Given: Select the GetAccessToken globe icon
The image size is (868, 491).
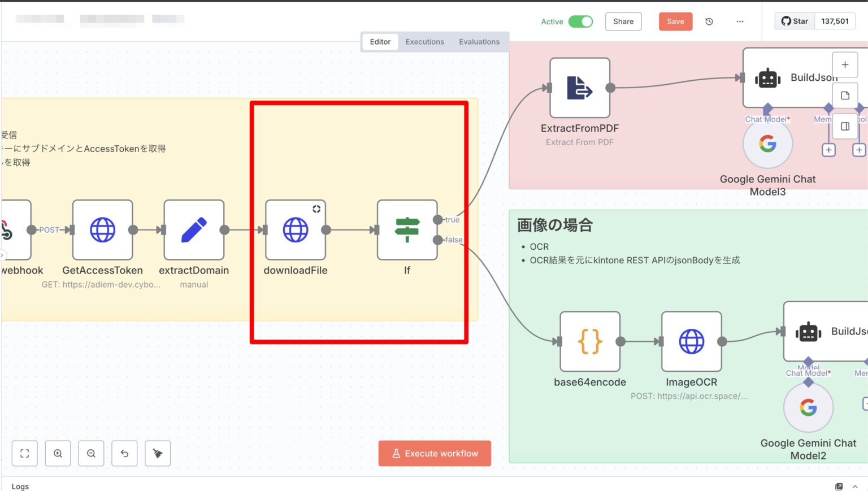Looking at the screenshot, I should [x=102, y=230].
